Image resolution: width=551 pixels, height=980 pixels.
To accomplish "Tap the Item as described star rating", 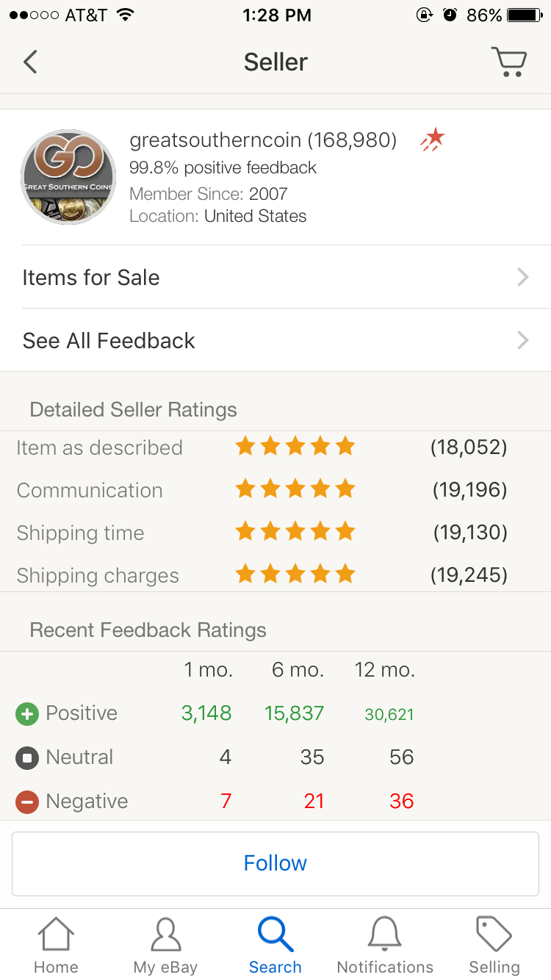I will [x=295, y=446].
